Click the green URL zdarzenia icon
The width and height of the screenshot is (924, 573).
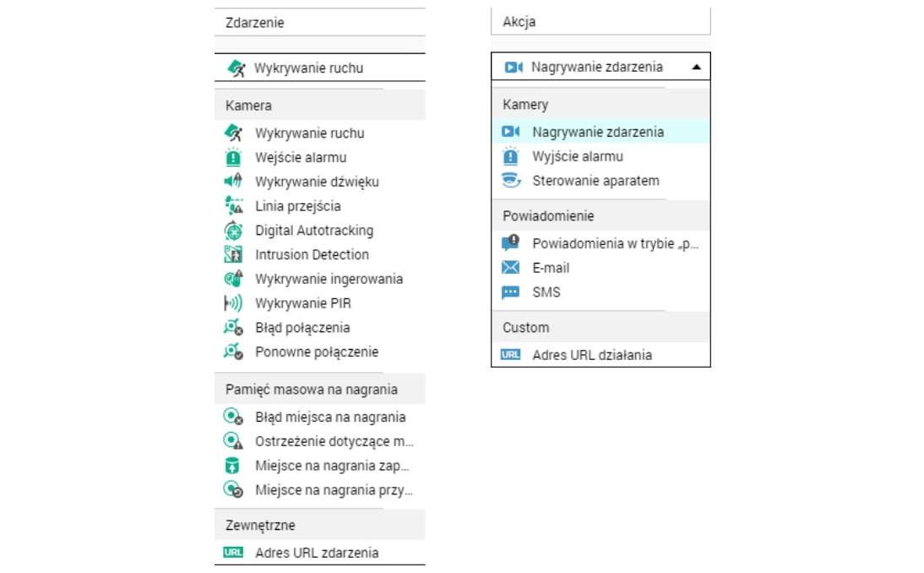click(233, 553)
